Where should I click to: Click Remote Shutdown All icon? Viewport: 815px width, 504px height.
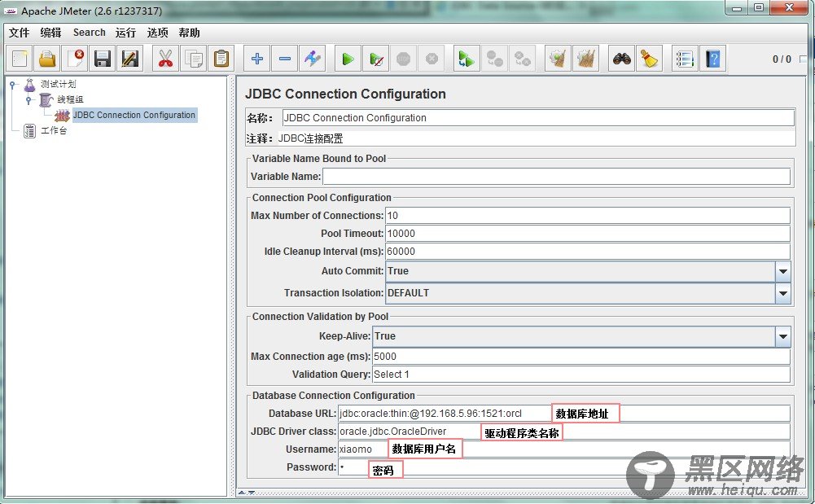pyautogui.click(x=522, y=58)
